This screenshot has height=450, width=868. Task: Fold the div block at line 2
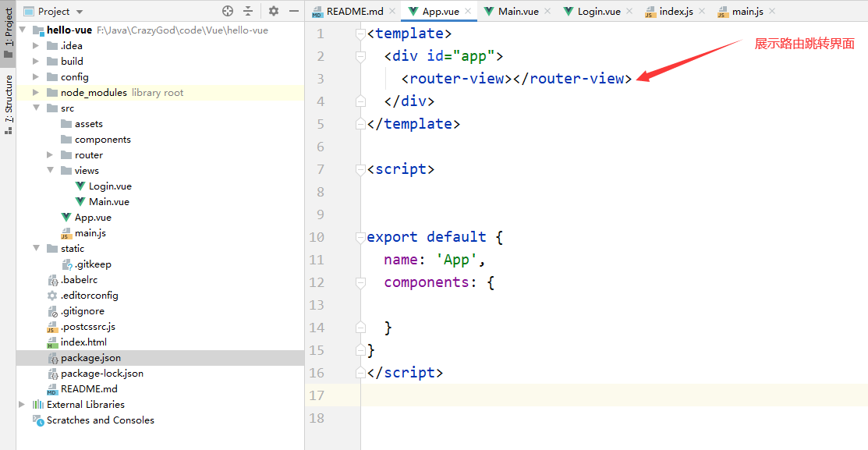360,56
